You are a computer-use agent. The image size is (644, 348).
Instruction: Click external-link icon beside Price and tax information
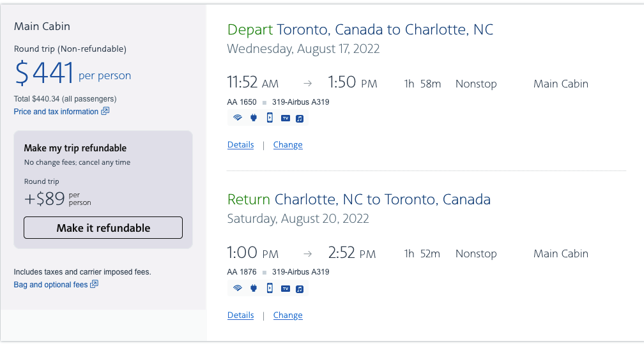coord(105,111)
